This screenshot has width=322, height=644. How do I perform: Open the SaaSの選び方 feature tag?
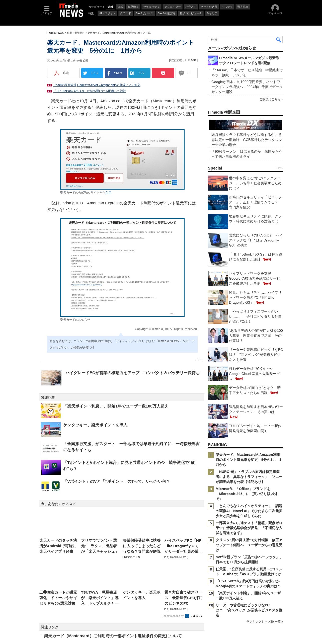(x=166, y=13)
